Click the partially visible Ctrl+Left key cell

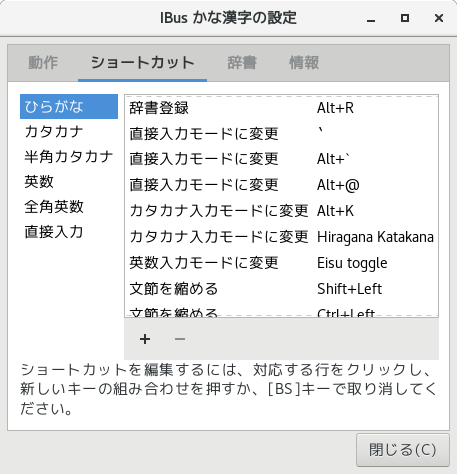346,312
